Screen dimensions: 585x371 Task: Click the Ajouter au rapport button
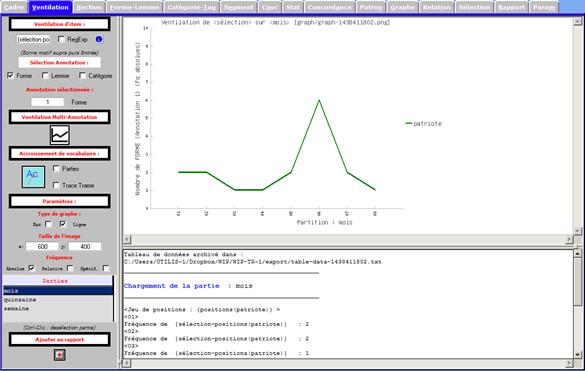pos(60,340)
